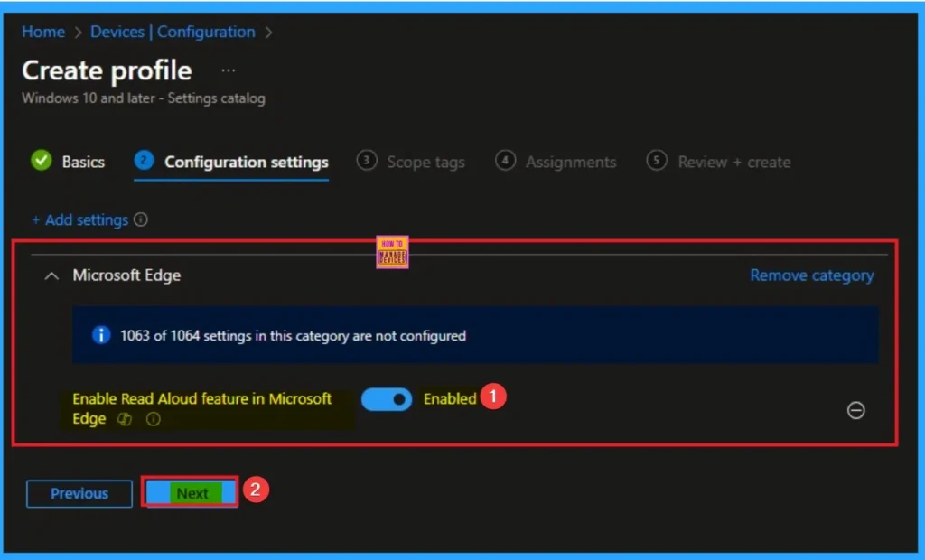Click the Next button
Viewport: 925px width, 560px height.
point(191,493)
